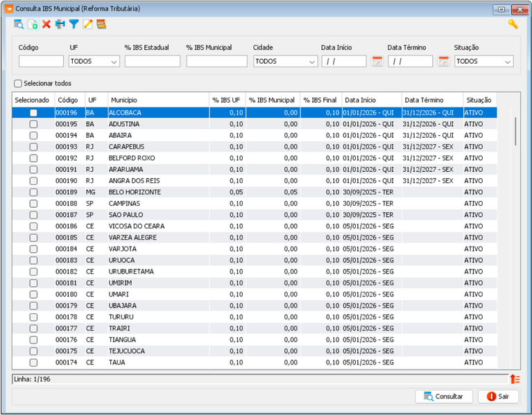This screenshot has height=415, width=532.
Task: Expand the Situação dropdown
Action: (x=508, y=61)
